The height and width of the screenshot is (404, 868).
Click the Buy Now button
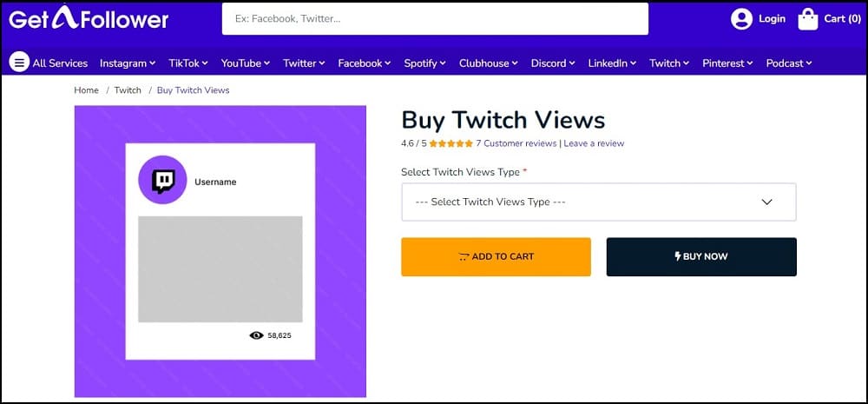701,256
